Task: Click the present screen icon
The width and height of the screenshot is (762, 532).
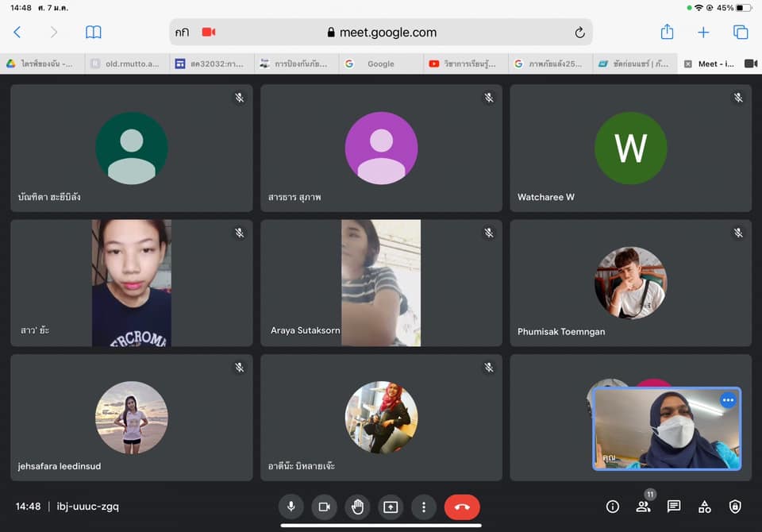Action: [x=391, y=507]
